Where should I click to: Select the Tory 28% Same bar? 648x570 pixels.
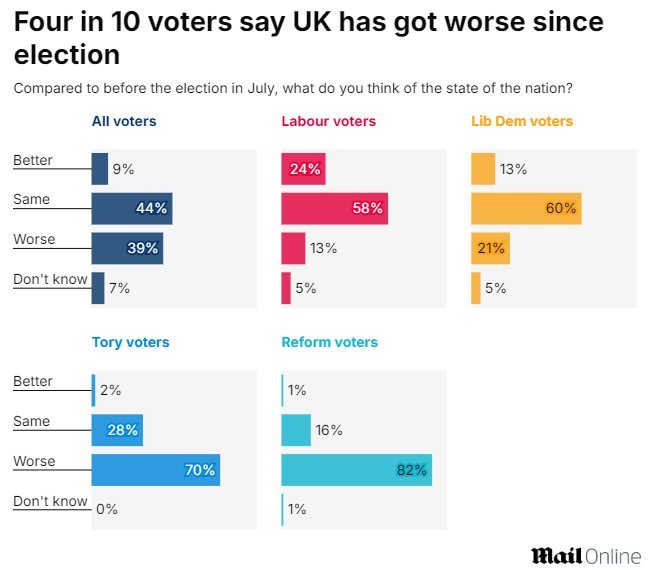(x=117, y=430)
